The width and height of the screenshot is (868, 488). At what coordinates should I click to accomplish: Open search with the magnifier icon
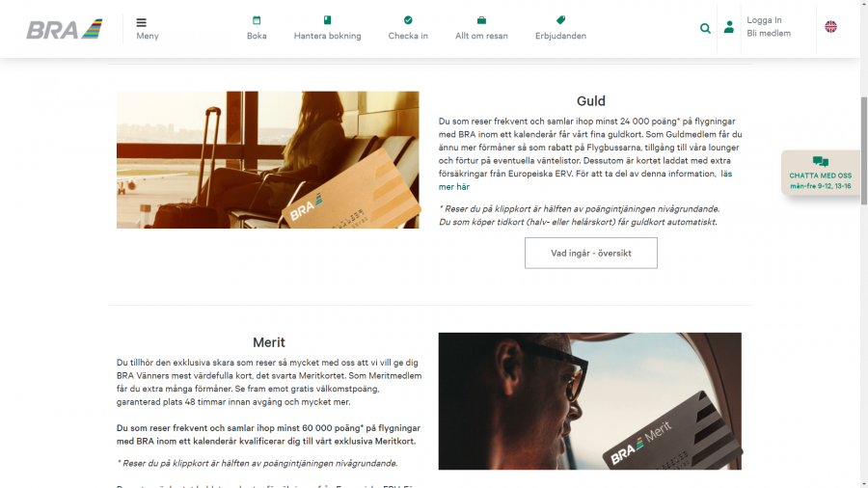(x=705, y=28)
